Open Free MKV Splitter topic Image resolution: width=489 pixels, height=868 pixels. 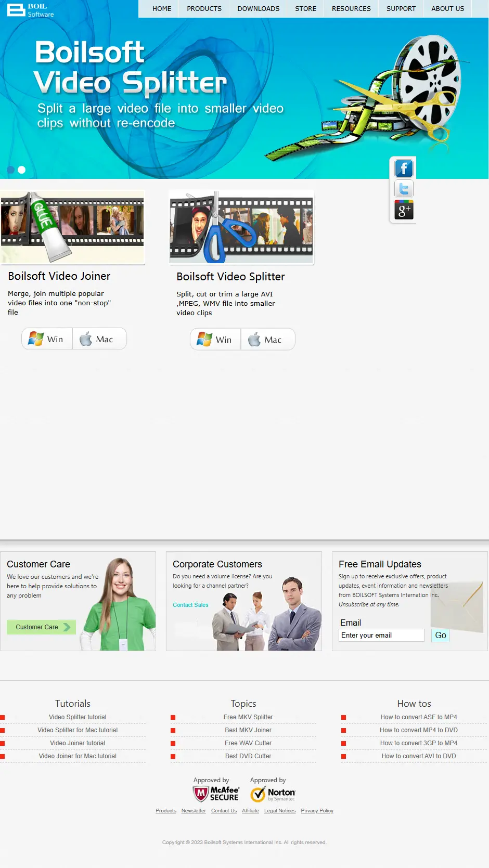(248, 717)
